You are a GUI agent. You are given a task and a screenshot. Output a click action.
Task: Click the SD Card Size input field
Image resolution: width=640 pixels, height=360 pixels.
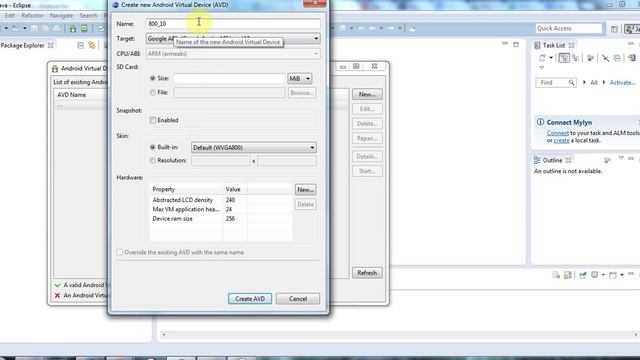(x=229, y=78)
